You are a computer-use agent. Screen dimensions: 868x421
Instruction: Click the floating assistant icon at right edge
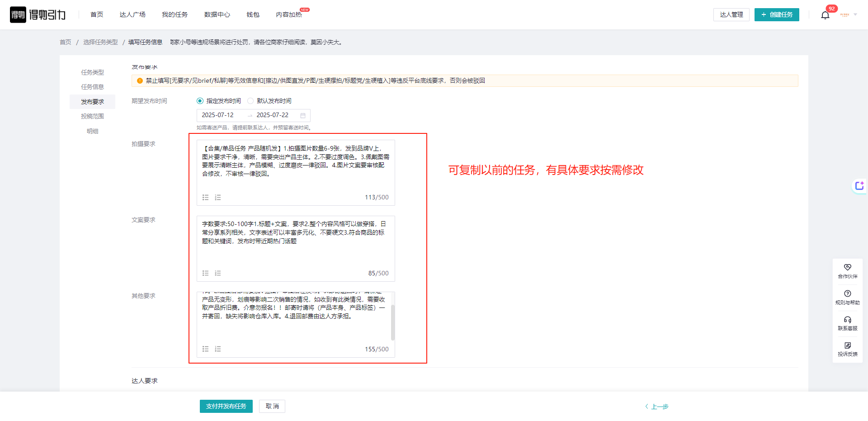point(859,186)
